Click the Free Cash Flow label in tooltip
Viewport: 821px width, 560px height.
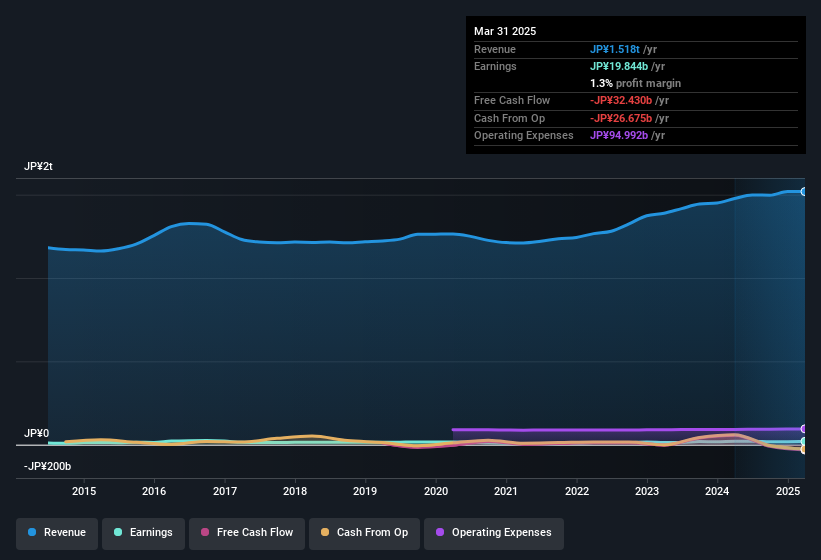coord(512,100)
